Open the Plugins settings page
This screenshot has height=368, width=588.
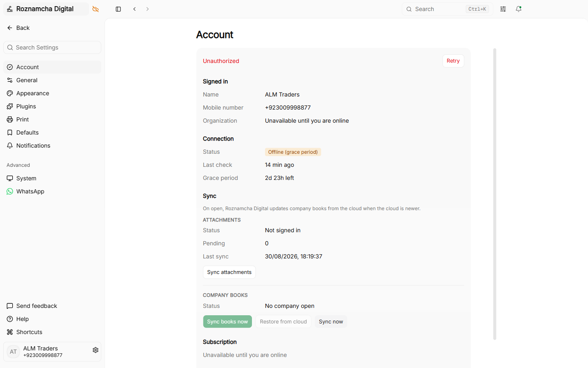52,106
